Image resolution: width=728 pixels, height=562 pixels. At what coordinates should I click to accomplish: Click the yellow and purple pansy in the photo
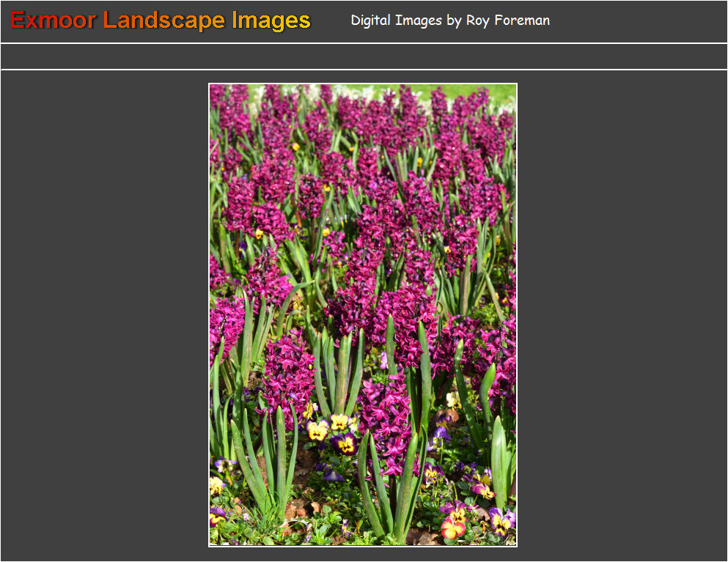click(343, 443)
